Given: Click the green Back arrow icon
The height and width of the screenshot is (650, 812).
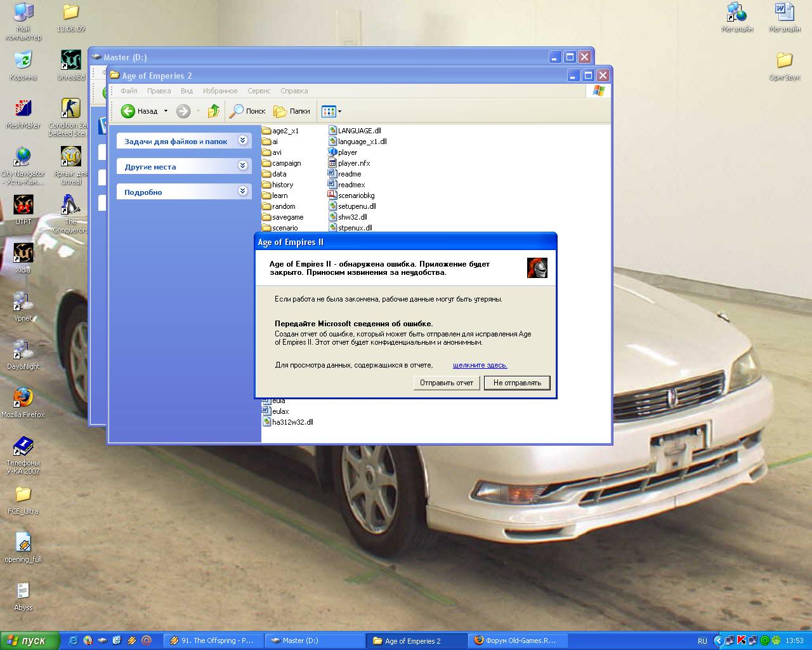Looking at the screenshot, I should (128, 111).
